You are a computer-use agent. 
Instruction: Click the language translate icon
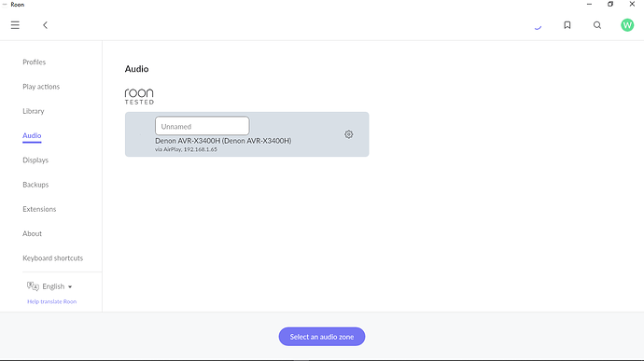click(33, 285)
